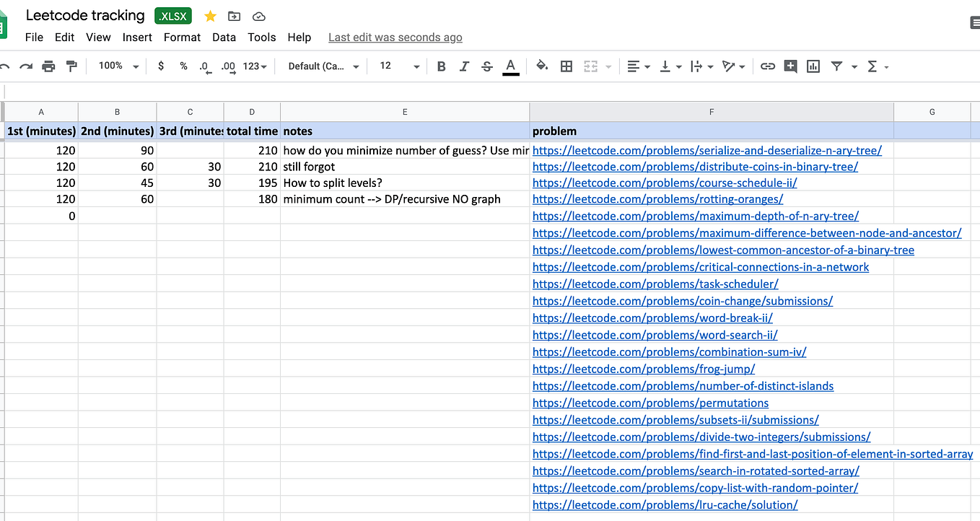This screenshot has width=980, height=521.
Task: Select 'How to split levels?' cell
Action: pos(405,183)
